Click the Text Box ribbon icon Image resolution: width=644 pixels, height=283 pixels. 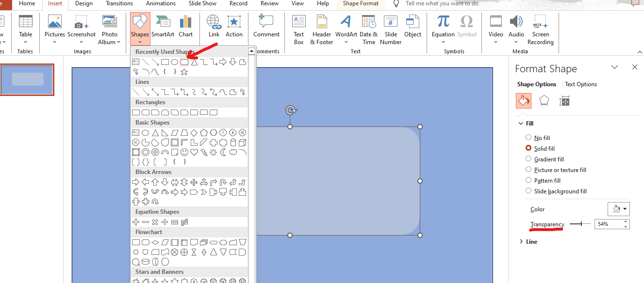pyautogui.click(x=298, y=29)
